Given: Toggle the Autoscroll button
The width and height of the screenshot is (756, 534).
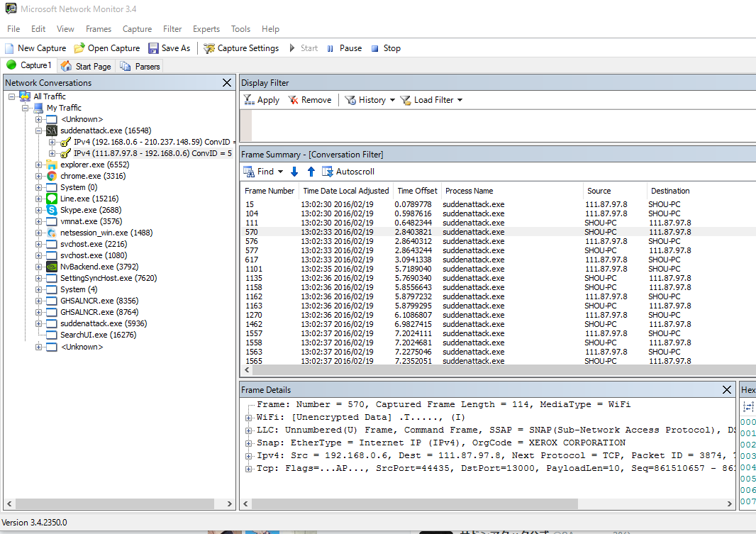Looking at the screenshot, I should point(348,172).
